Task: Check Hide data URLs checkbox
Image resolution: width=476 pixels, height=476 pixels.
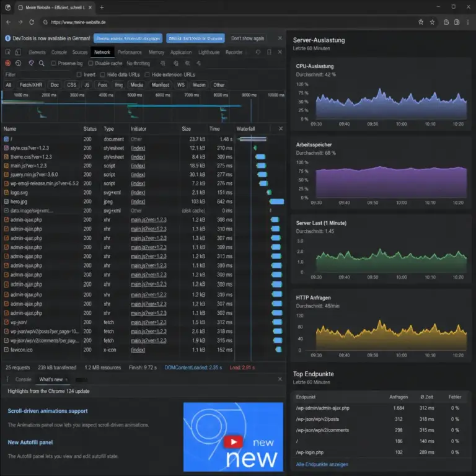Action: click(x=103, y=74)
